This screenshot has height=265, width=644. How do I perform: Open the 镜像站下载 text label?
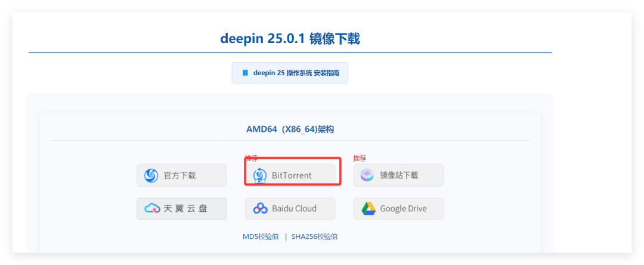click(x=399, y=175)
